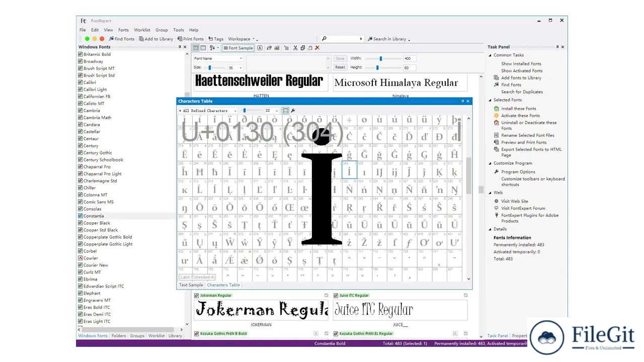The height and width of the screenshot is (362, 644).
Task: Collapse the Details section
Action: pyautogui.click(x=491, y=229)
